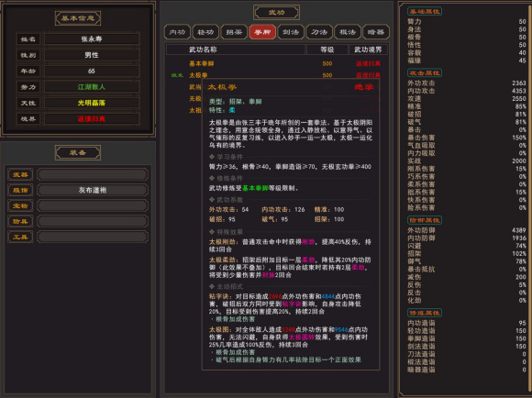
Task: Click the 内功造诣 stat row
Action: click(467, 323)
